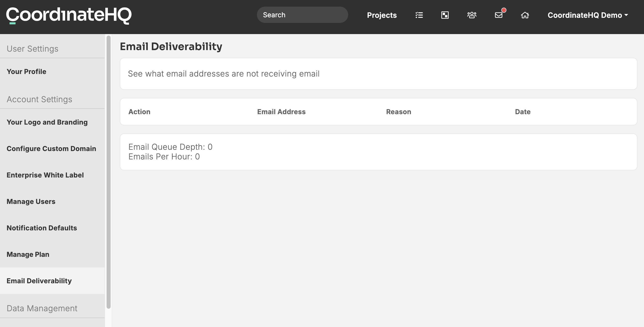Click the Email Address column header
The image size is (644, 327).
281,112
